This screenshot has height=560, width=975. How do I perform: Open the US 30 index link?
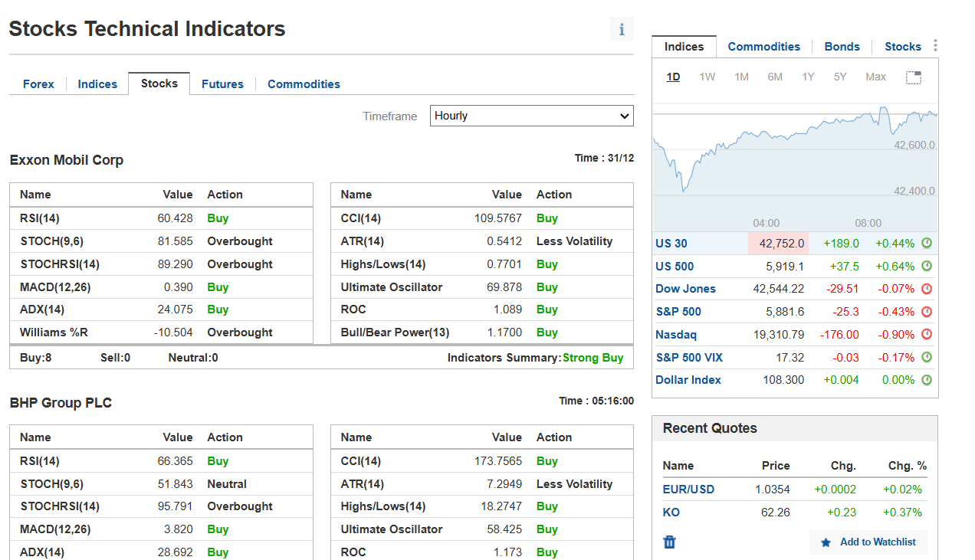671,244
